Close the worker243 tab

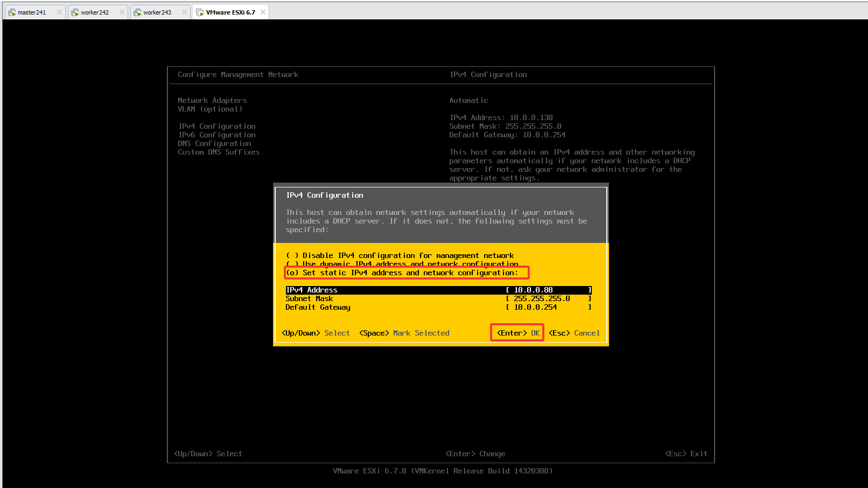[x=184, y=12]
